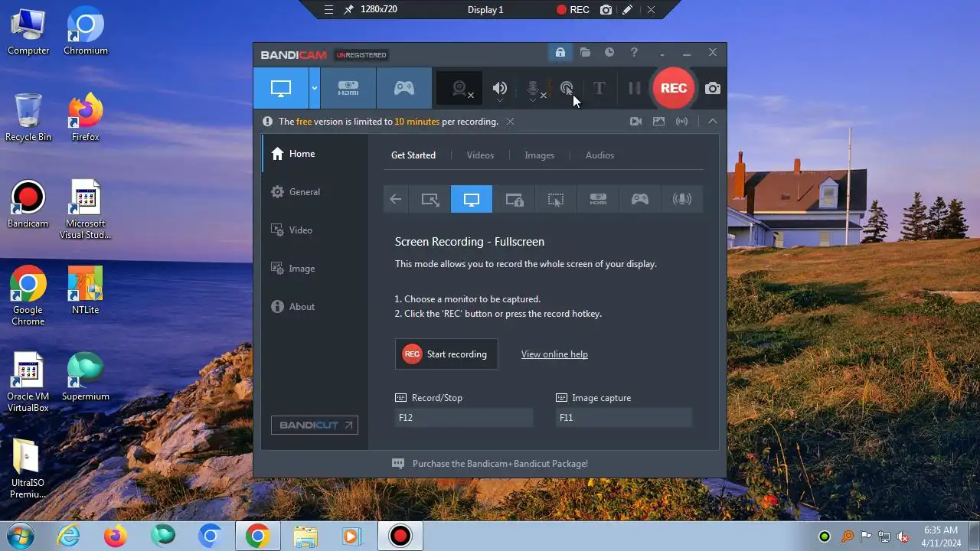The height and width of the screenshot is (551, 980).
Task: Select audio-only recording mode icon
Action: pyautogui.click(x=682, y=199)
